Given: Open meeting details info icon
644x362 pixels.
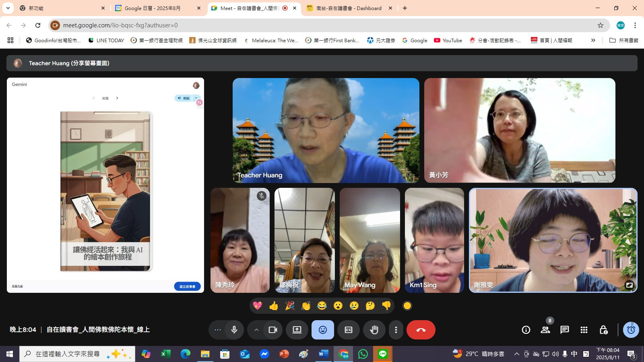Looking at the screenshot, I should point(526,330).
